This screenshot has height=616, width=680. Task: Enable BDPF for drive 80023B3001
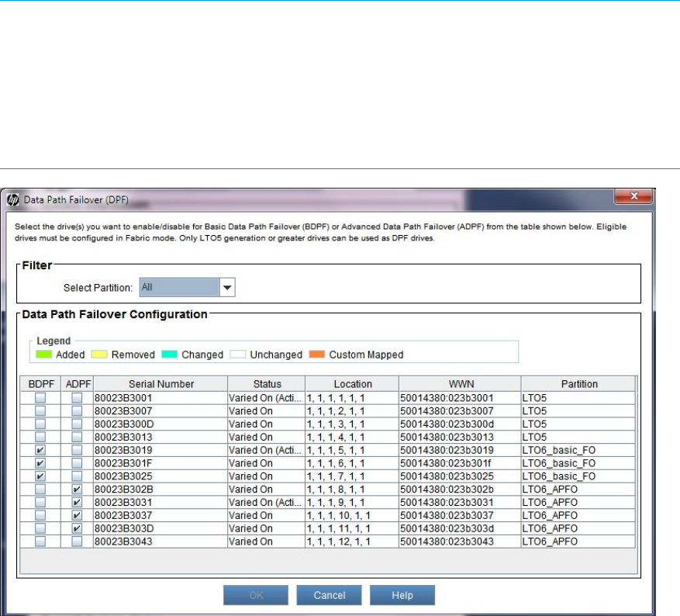pyautogui.click(x=40, y=397)
